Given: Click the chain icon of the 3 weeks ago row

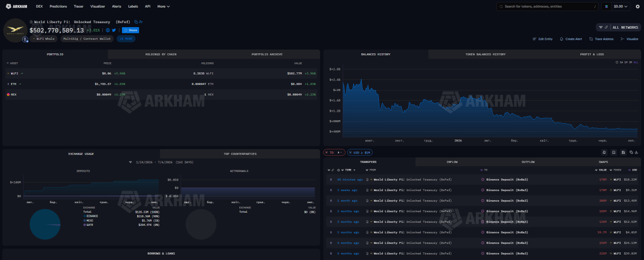Looking at the screenshot, I should tap(331, 189).
